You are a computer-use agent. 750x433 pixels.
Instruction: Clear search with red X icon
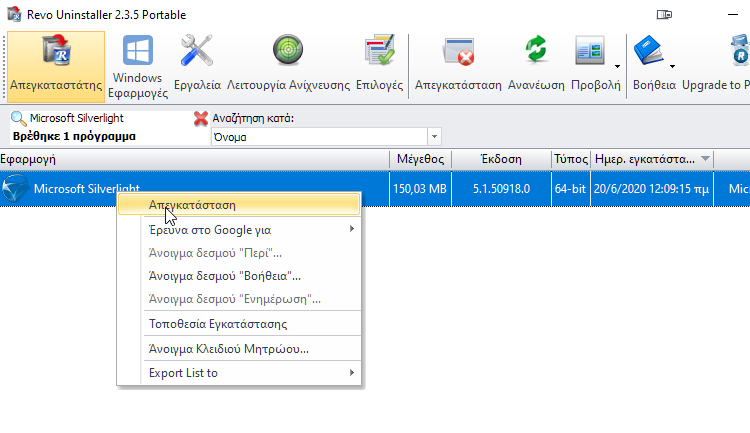[x=201, y=118]
